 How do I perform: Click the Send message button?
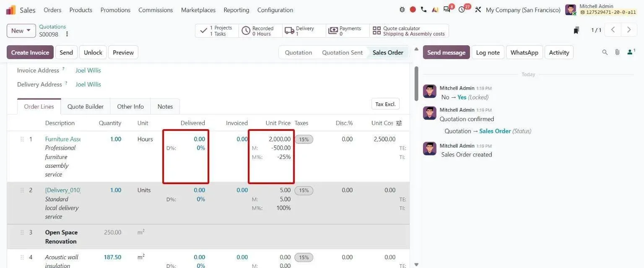coord(446,52)
